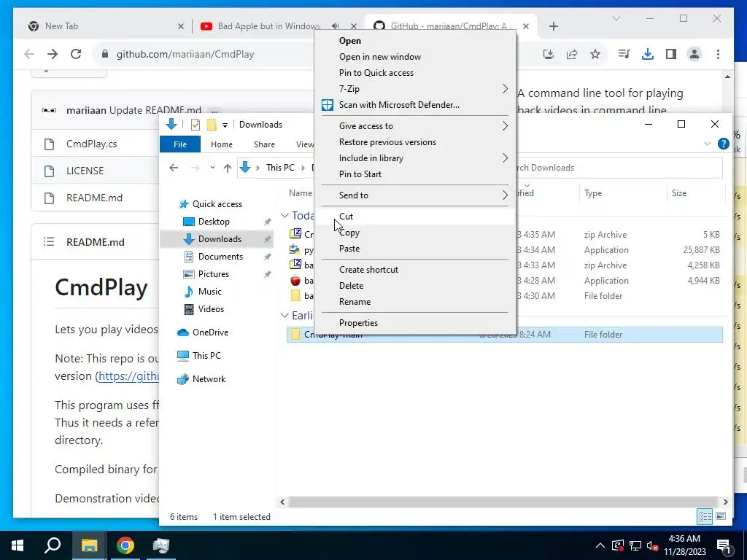
Task: Collapse the Today file group
Action: [285, 216]
